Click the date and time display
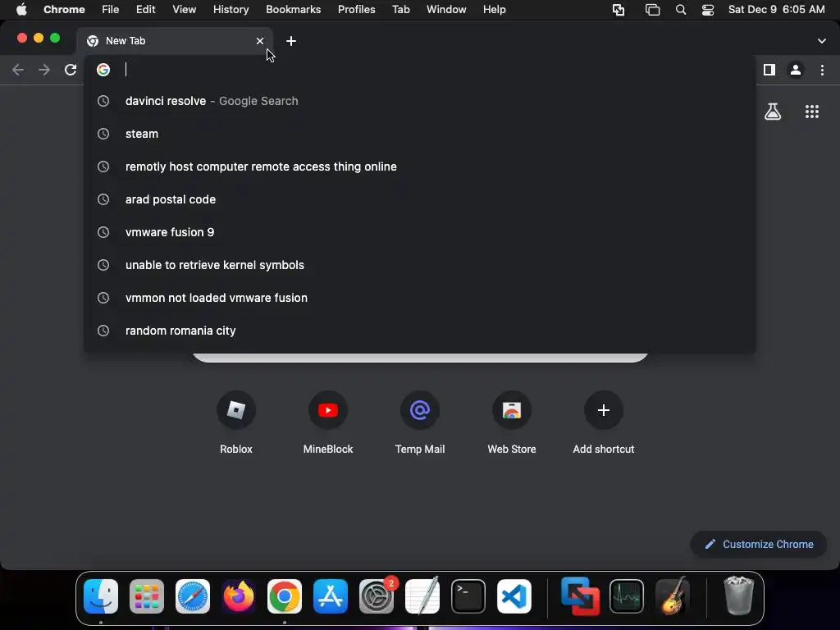The image size is (840, 630). pyautogui.click(x=776, y=10)
